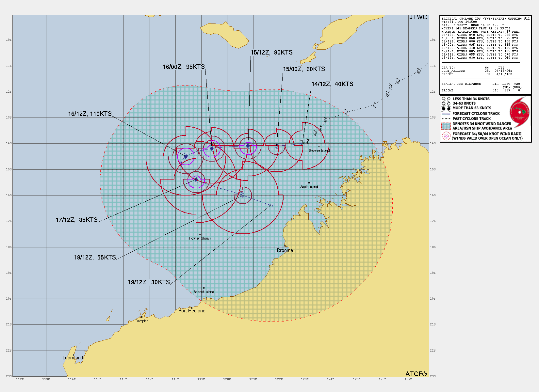Image resolution: width=539 pixels, height=392 pixels.
Task: Click the '112E' longitude axis label
Action: 20,379
